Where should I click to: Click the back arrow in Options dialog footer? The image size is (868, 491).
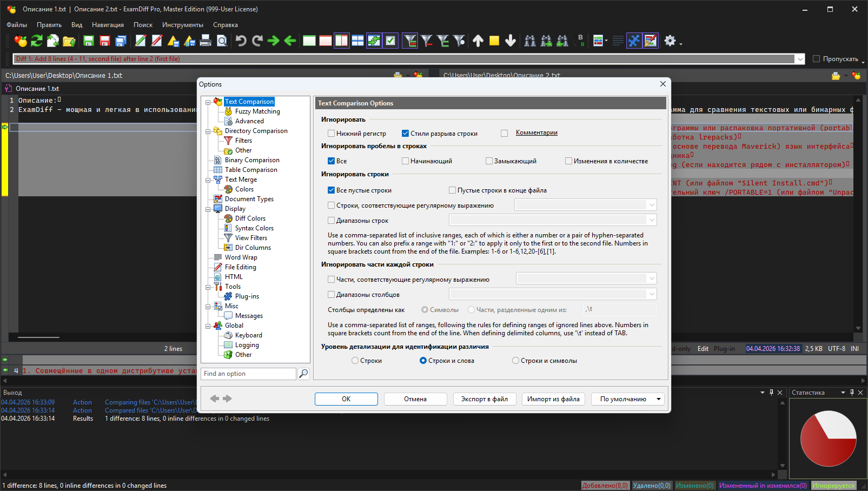pos(215,399)
